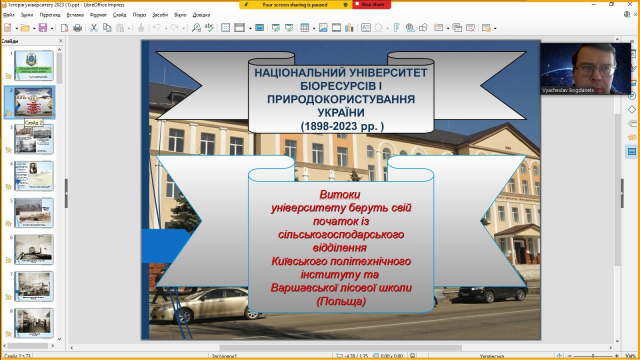
Task: Click the zoom slider in the status bar
Action: (x=593, y=356)
